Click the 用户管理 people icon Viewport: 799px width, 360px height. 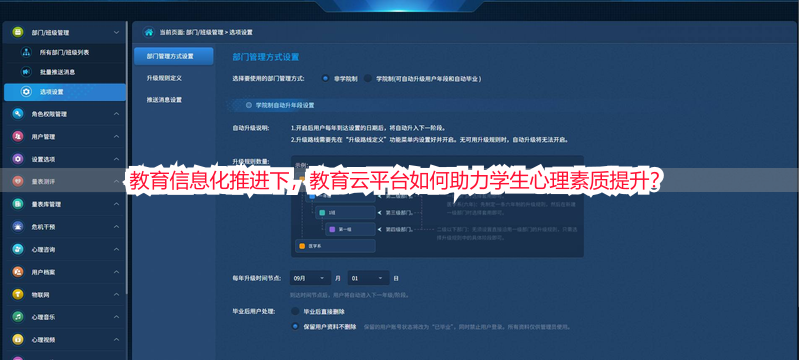tap(18, 136)
